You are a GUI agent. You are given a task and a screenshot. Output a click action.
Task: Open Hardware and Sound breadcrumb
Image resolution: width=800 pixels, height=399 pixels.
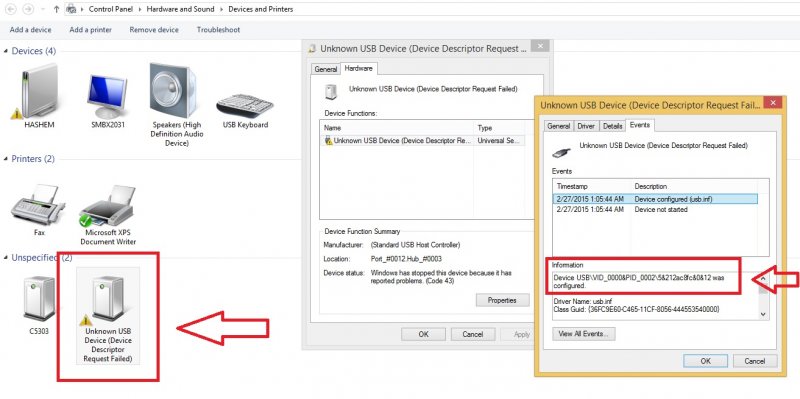181,9
